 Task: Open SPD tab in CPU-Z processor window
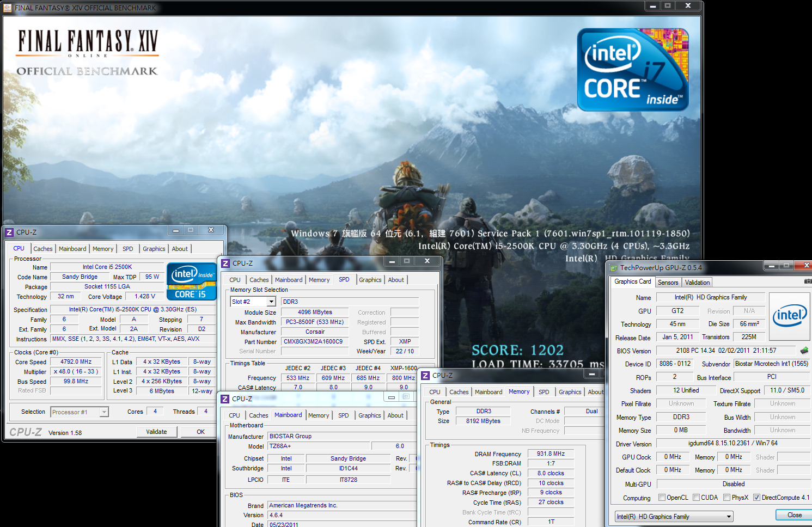pyautogui.click(x=128, y=249)
